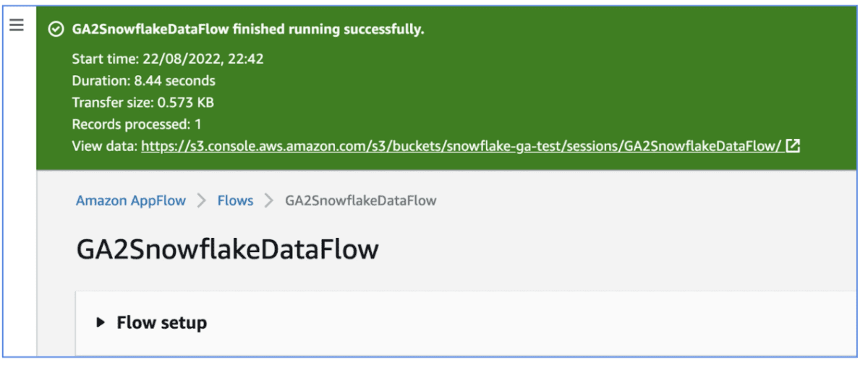868x365 pixels.
Task: Click the Transfer size 0.573 KB text
Action: 142,103
